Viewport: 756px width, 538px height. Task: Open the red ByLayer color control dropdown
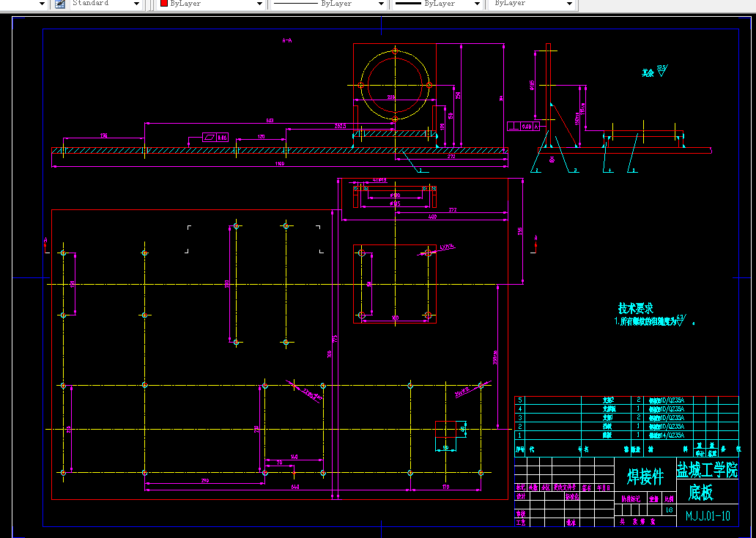tap(260, 4)
